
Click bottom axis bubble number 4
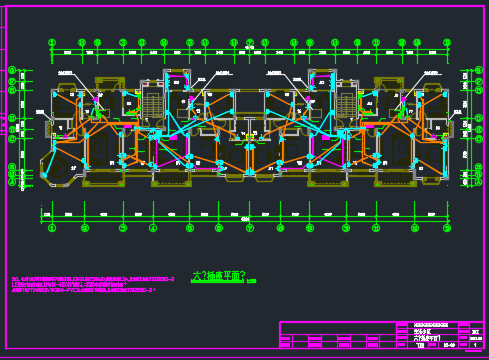[x=153, y=228]
